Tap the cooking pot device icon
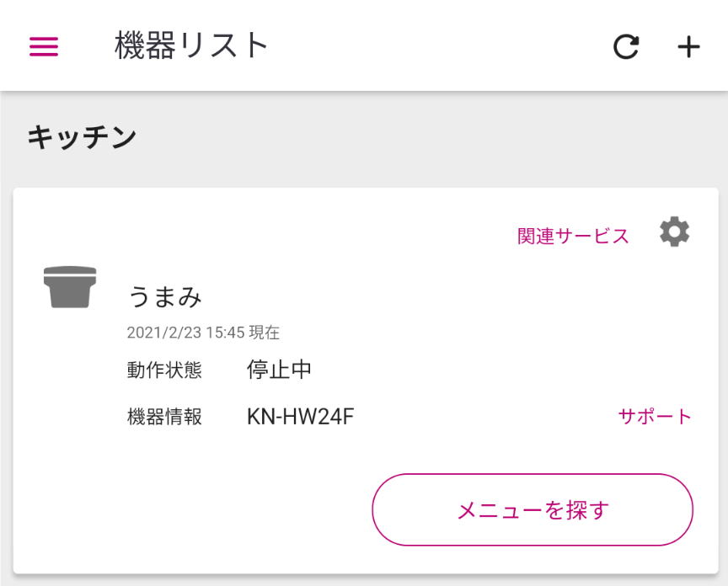728x586 pixels. pos(70,286)
